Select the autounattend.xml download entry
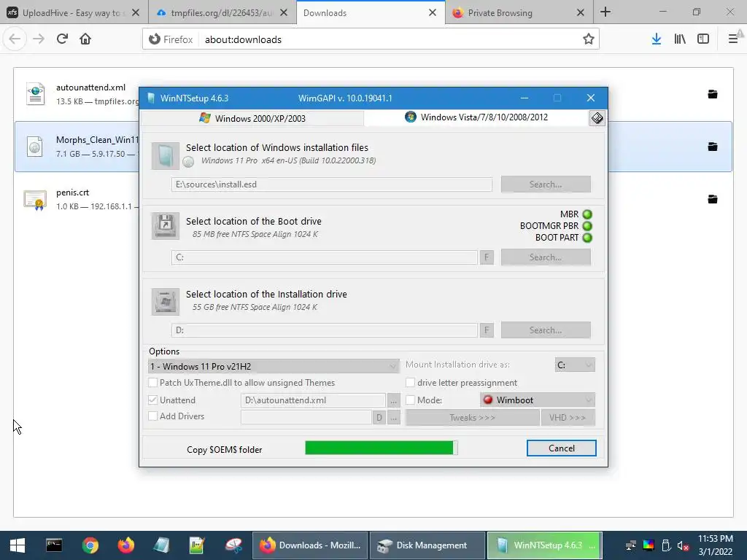 point(373,94)
